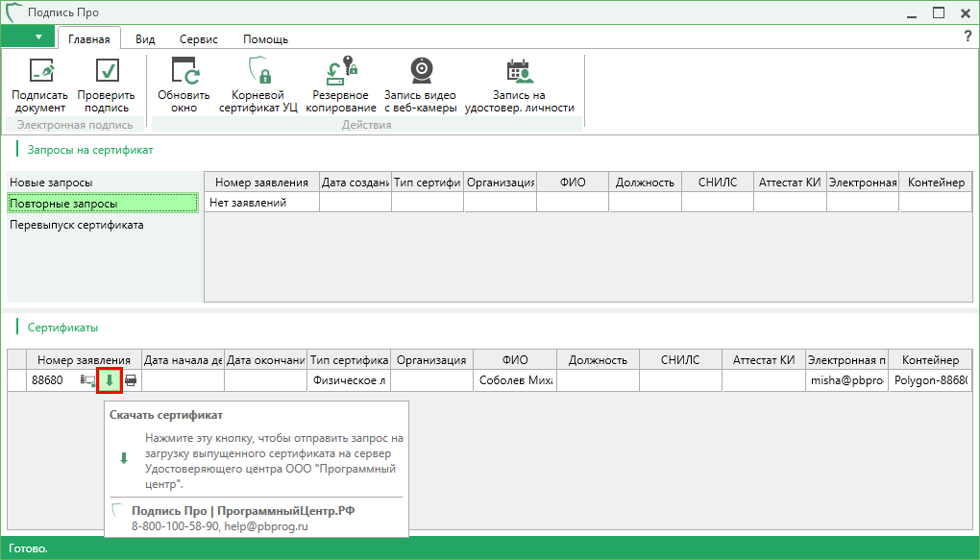Download certificate with green arrow icon
Viewport: 980px width, 560px height.
(x=110, y=380)
